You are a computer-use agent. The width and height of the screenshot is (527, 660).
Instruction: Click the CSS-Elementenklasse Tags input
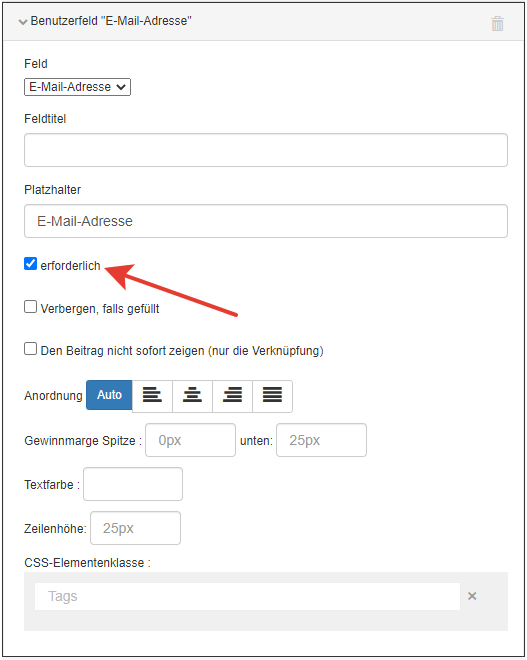point(247,596)
